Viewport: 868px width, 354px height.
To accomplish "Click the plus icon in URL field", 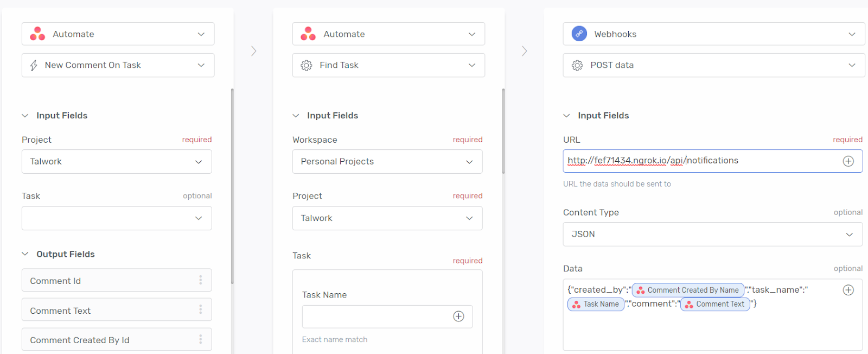I will (x=848, y=161).
